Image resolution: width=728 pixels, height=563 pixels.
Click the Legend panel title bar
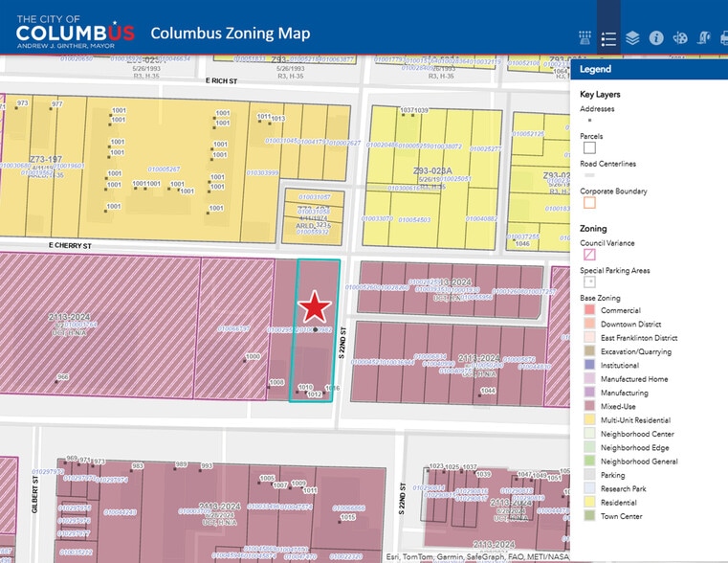[x=649, y=69]
